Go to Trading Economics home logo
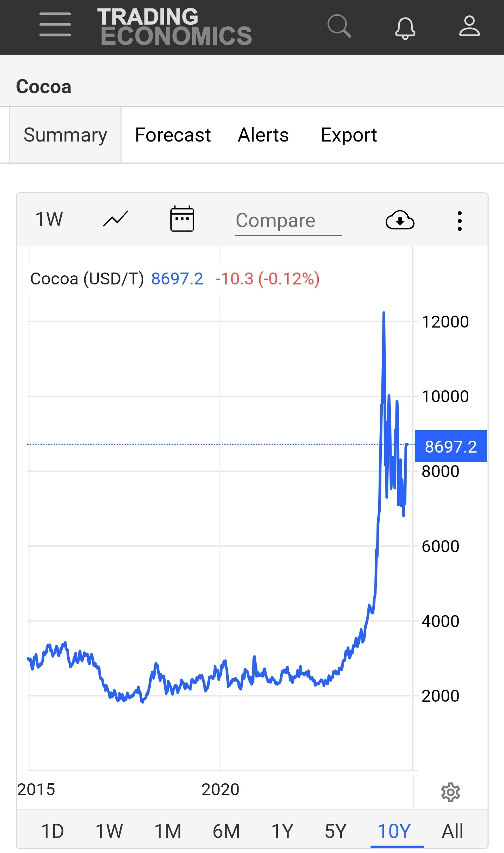The image size is (504, 853). coord(174,27)
